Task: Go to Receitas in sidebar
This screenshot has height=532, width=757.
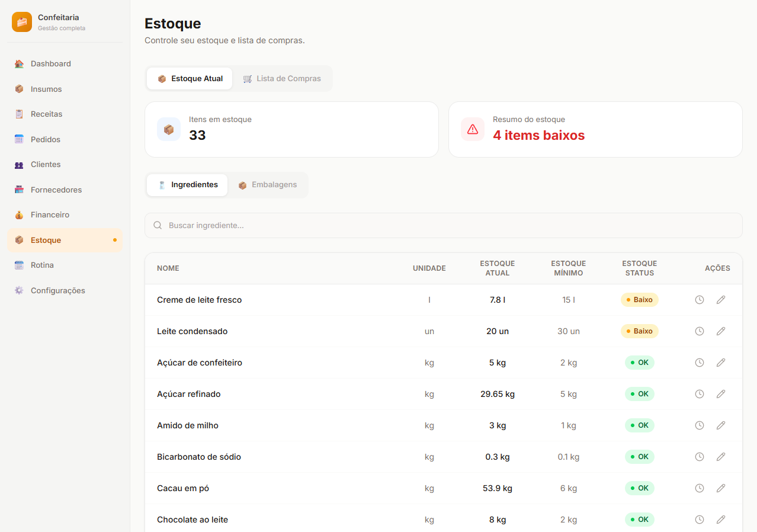Action: 46,114
